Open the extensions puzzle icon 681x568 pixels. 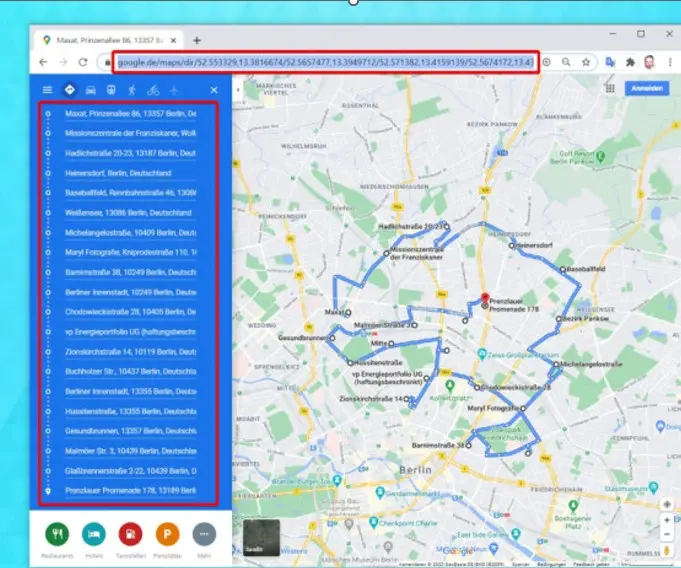(x=630, y=62)
